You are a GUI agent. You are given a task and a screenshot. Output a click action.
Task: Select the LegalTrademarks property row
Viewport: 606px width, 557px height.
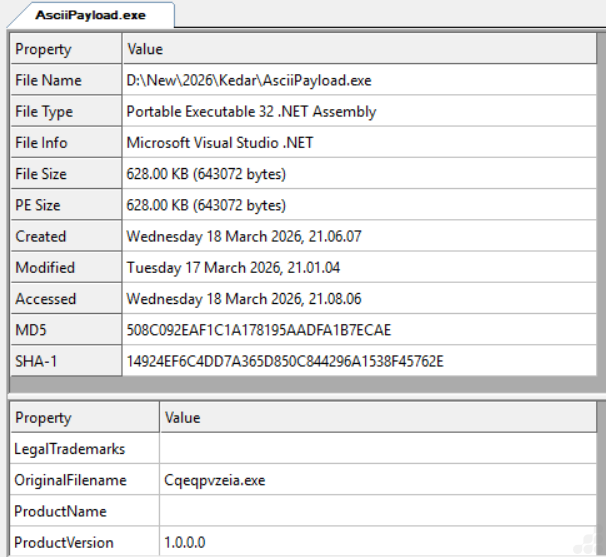click(x=69, y=449)
